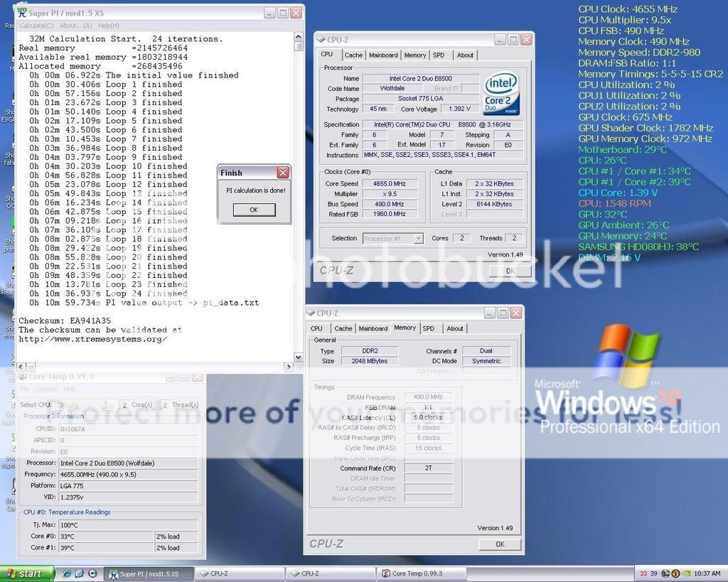728x582 pixels.
Task: Click the Super PI vertical scrollbar up arrow
Action: tap(299, 37)
